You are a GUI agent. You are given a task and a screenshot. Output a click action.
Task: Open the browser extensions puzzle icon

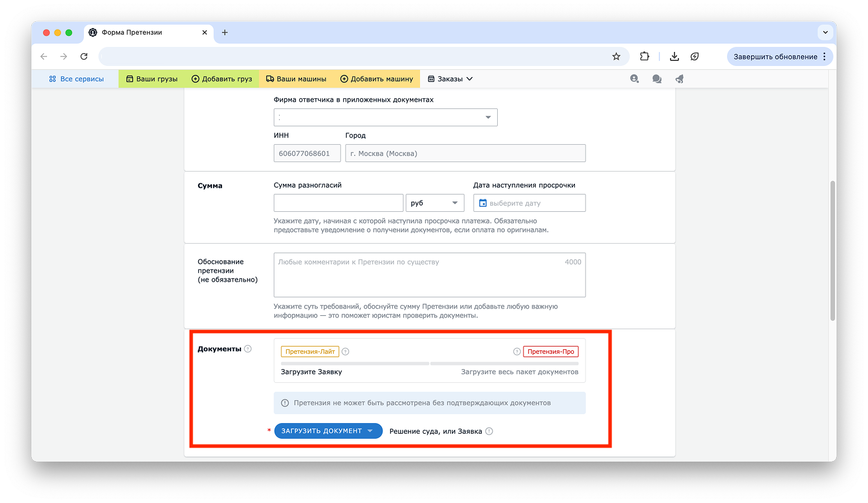click(644, 56)
